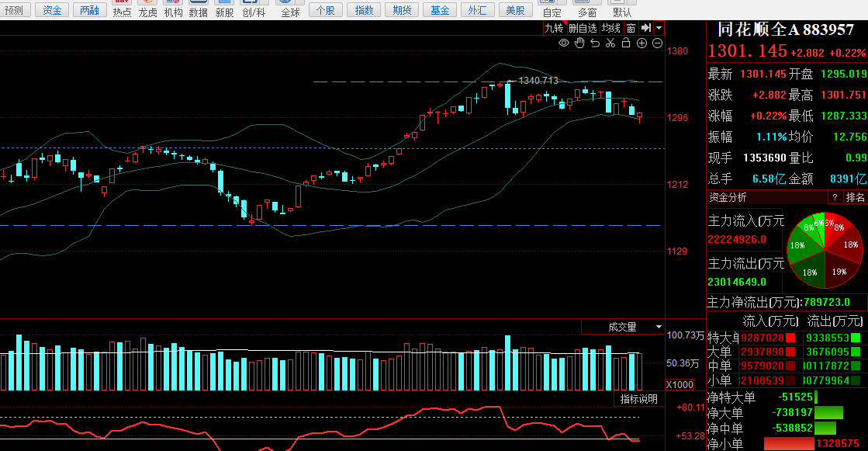Screen dimensions: 868x451
Task: Click the 1380 price axis label
Action: pyautogui.click(x=678, y=51)
